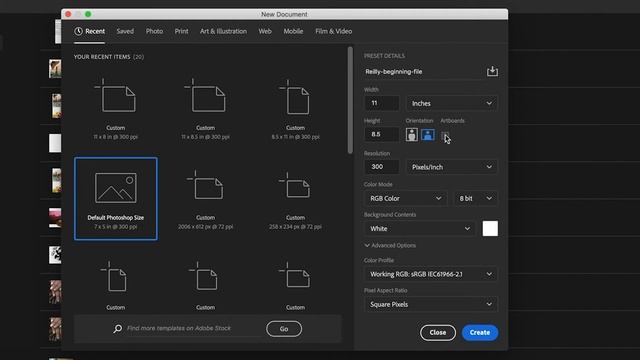Screen dimensions: 640x360
Task: Select Custom 8.5 x 11 in preset
Action: (295, 109)
